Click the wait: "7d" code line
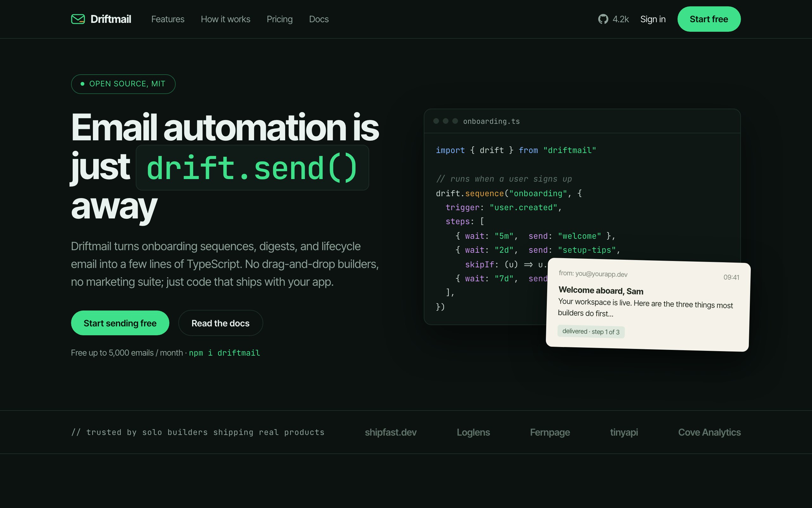Viewport: 812px width, 508px height. 501,278
